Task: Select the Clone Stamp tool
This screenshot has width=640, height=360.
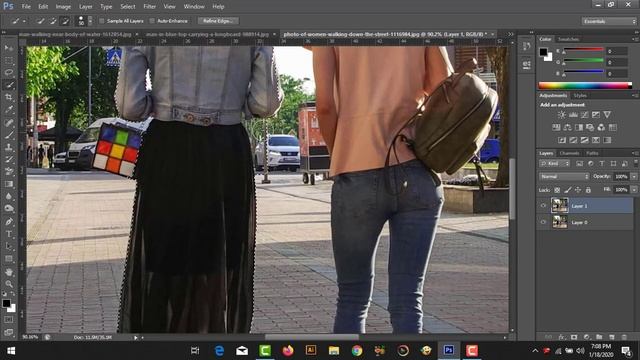Action: tap(9, 147)
